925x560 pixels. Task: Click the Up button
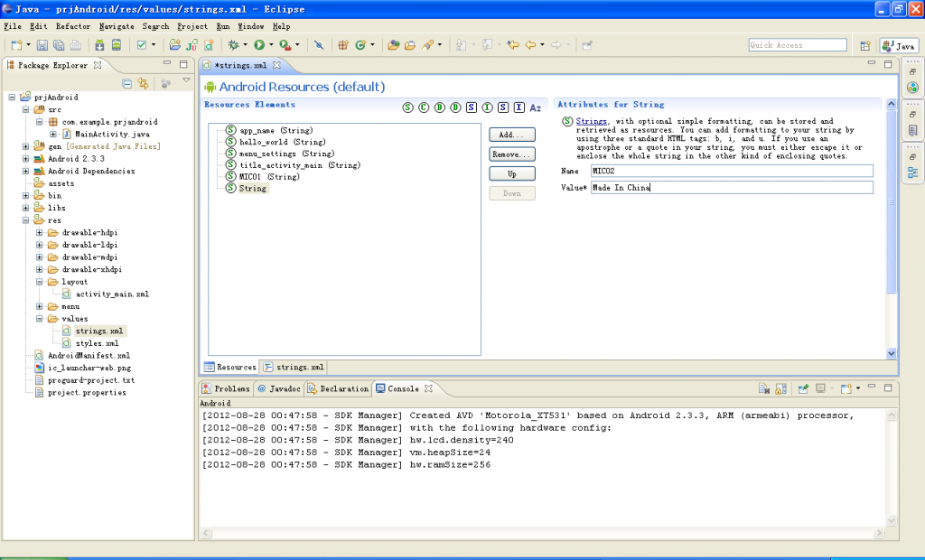click(512, 174)
